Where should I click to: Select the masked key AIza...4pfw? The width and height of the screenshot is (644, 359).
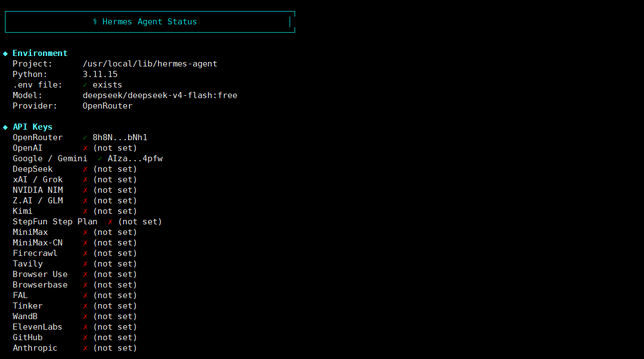[135, 159]
